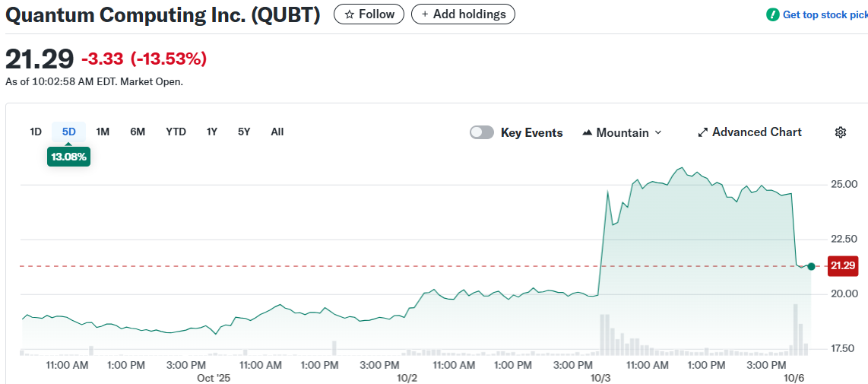Select the 1Y time range
Viewport: 868px width, 384px height.
pyautogui.click(x=212, y=132)
